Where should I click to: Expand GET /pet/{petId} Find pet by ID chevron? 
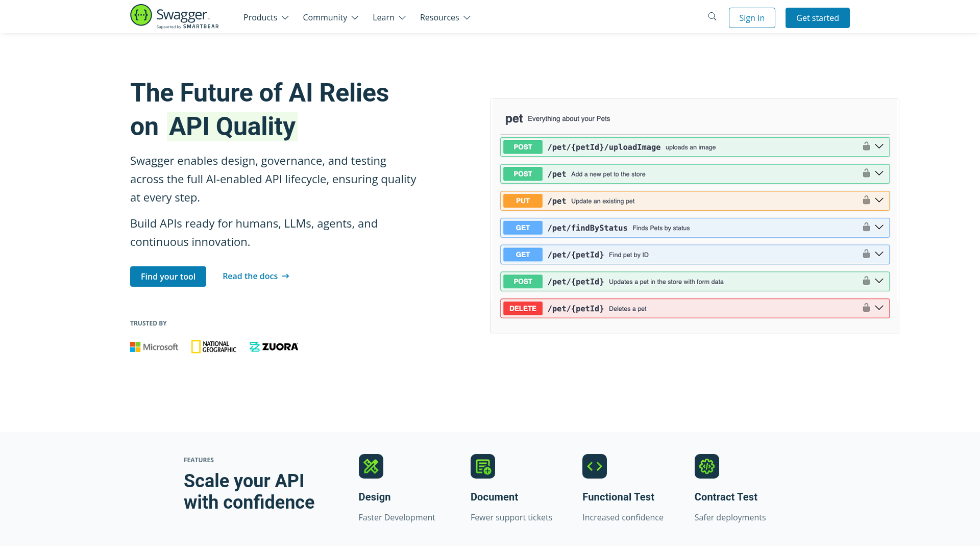(879, 254)
